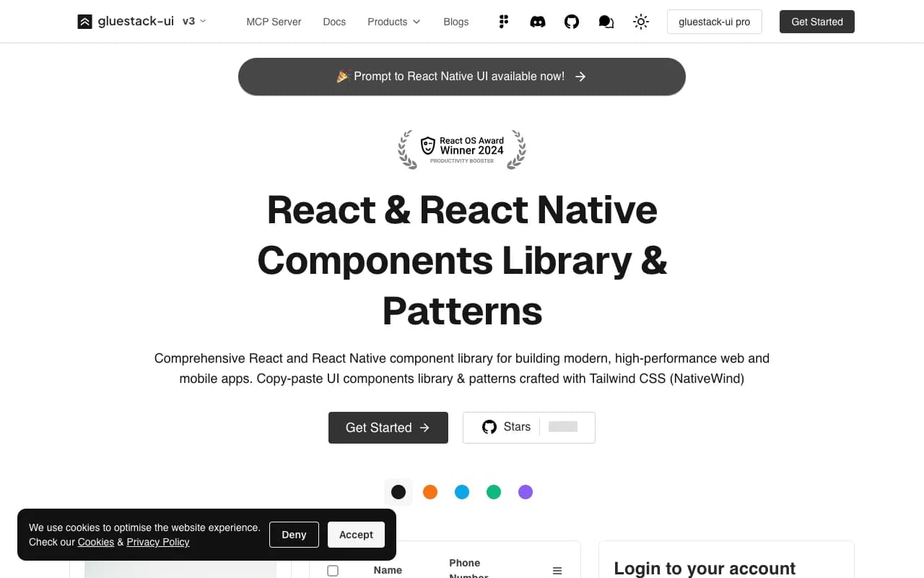Open the Products dropdown menu

pyautogui.click(x=393, y=22)
